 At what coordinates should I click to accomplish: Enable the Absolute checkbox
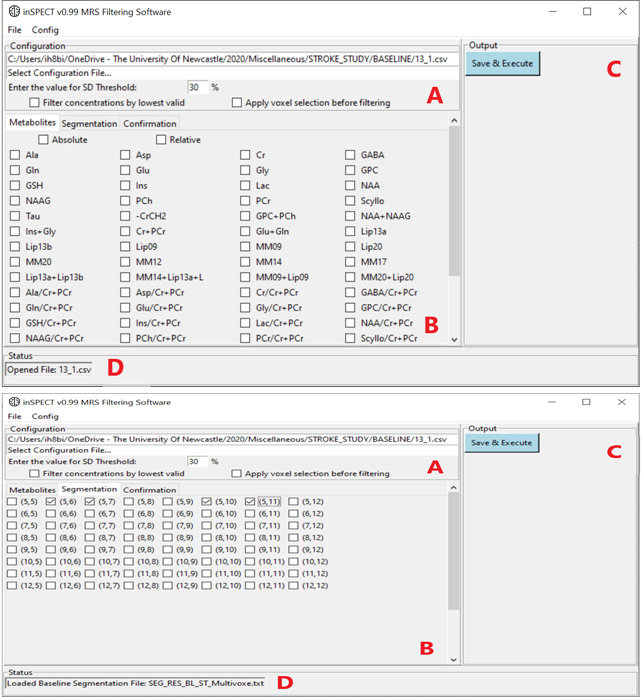coord(44,140)
